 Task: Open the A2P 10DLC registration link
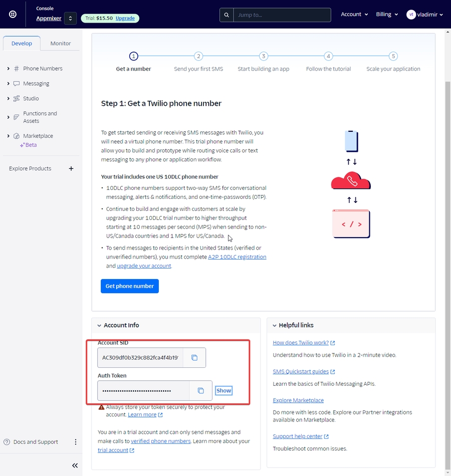click(237, 257)
